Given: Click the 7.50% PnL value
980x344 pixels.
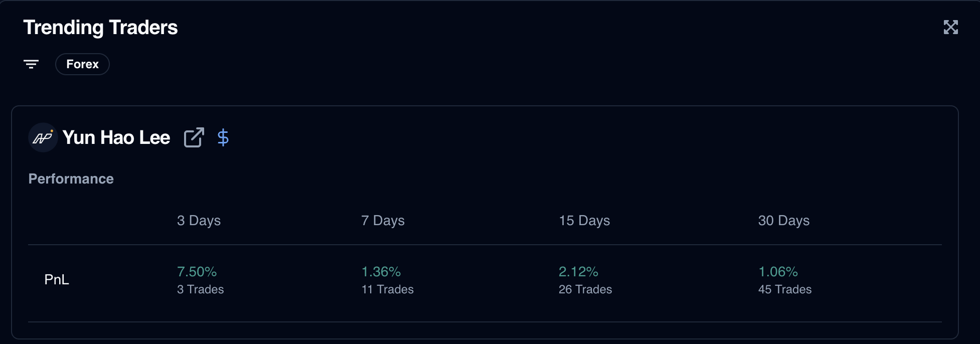Looking at the screenshot, I should 197,272.
